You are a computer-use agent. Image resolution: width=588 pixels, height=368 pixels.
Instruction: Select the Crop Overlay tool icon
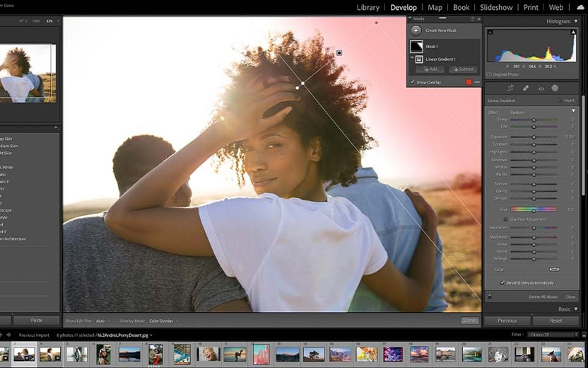point(511,88)
